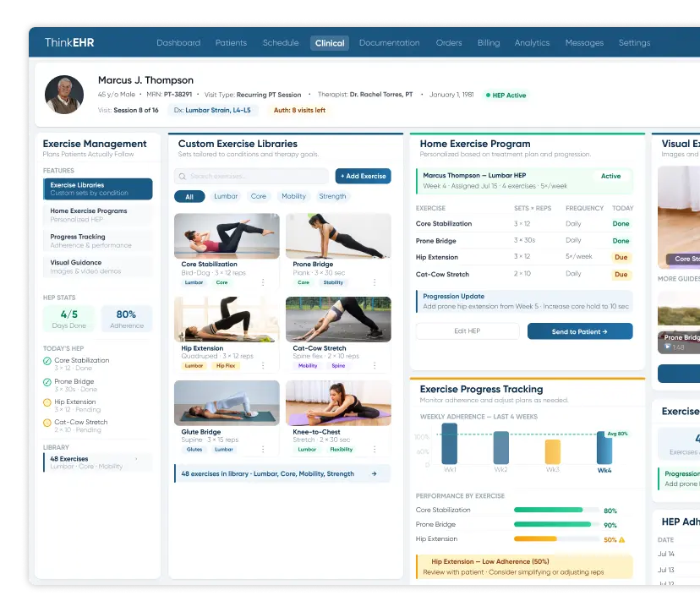Image resolution: width=700 pixels, height=612 pixels.
Task: Open the three-dot menu on Core Stabilization card
Action: coord(263,282)
